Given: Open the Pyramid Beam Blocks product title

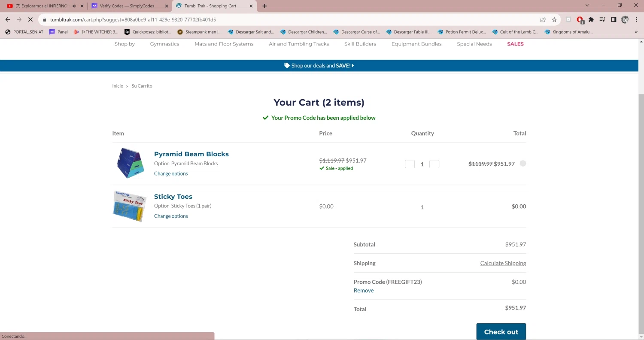Looking at the screenshot, I should tap(191, 154).
